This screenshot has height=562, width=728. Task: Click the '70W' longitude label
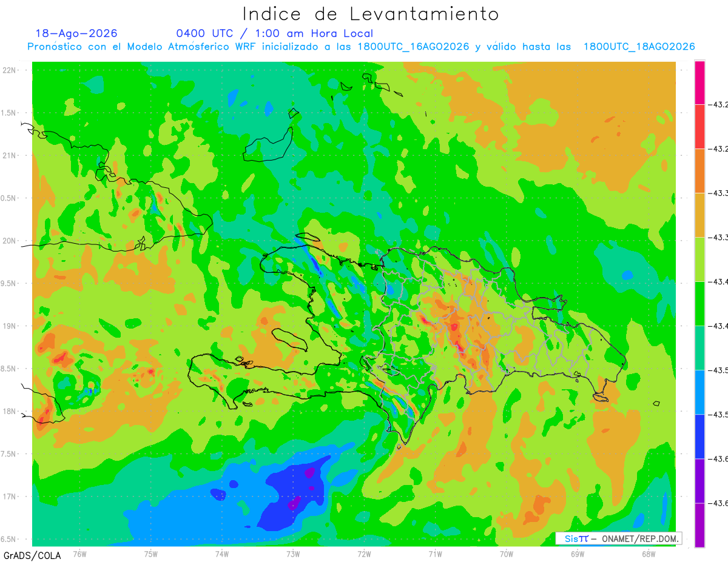[507, 554]
